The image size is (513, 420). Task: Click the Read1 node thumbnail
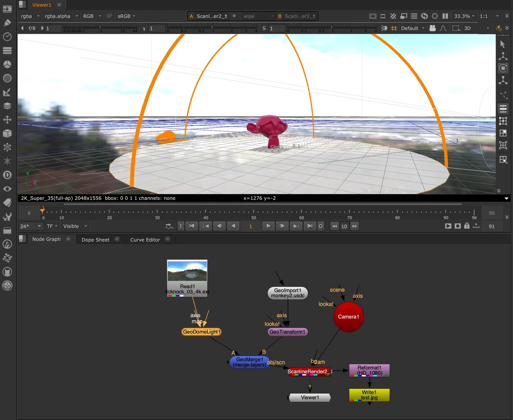pos(187,271)
